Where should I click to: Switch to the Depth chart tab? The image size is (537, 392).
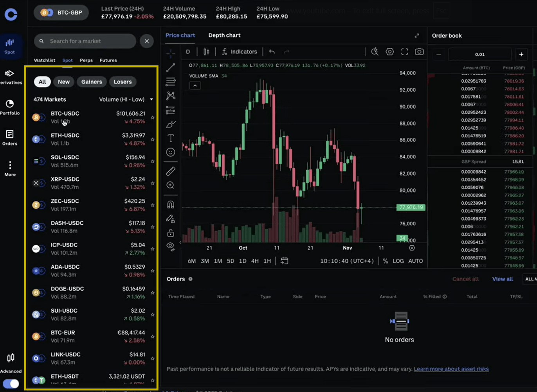click(224, 35)
